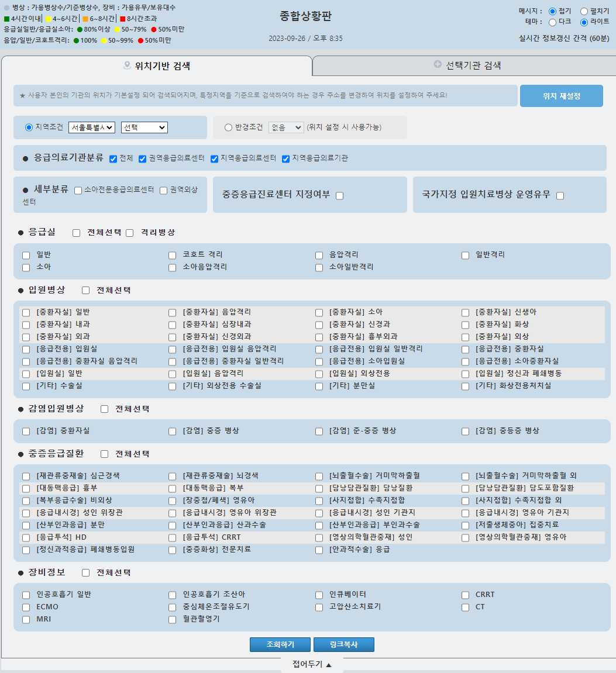Choose the 라이트 theme option
616x673 pixels.
click(x=584, y=22)
